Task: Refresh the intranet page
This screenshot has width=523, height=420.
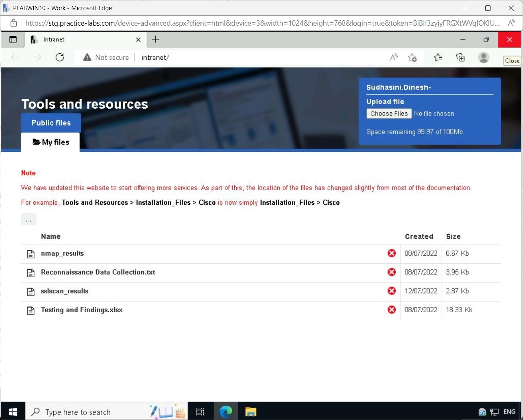Action: point(60,57)
